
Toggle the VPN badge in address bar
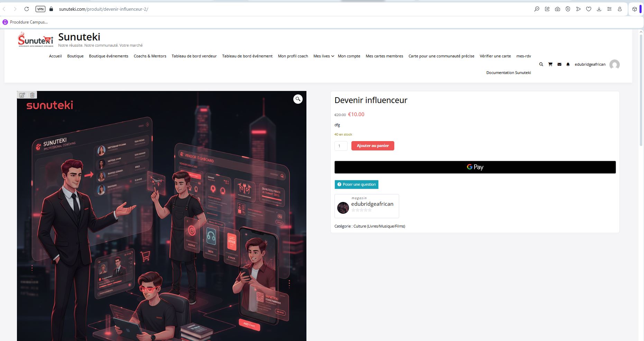(x=40, y=9)
